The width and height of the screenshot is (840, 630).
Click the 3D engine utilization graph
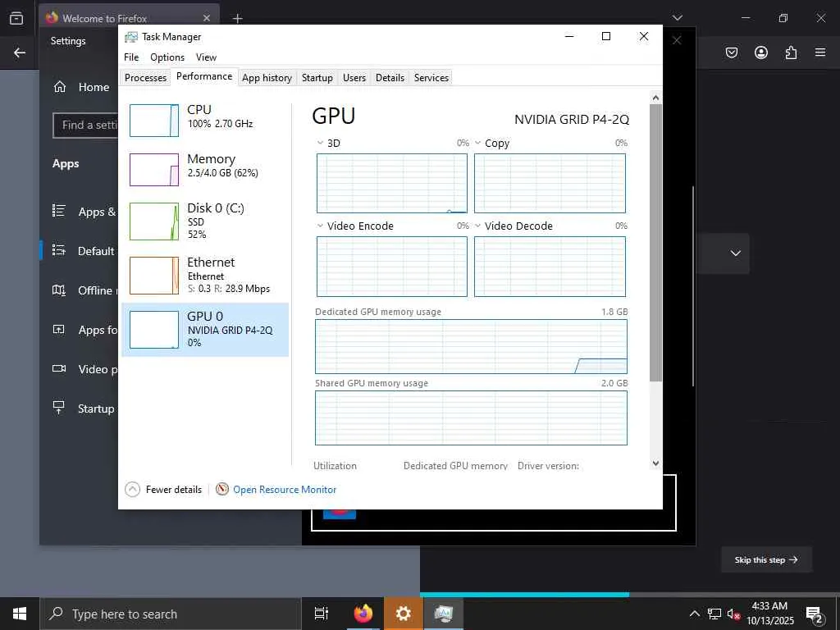391,183
